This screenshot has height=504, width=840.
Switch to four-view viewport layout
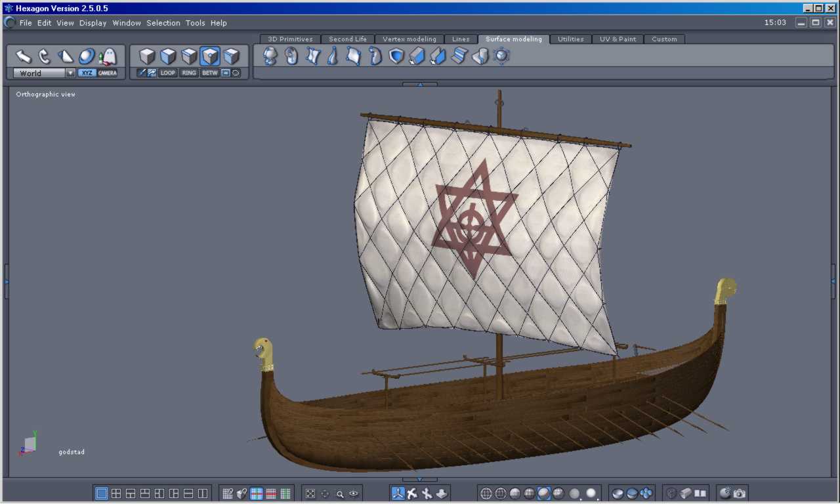click(116, 493)
